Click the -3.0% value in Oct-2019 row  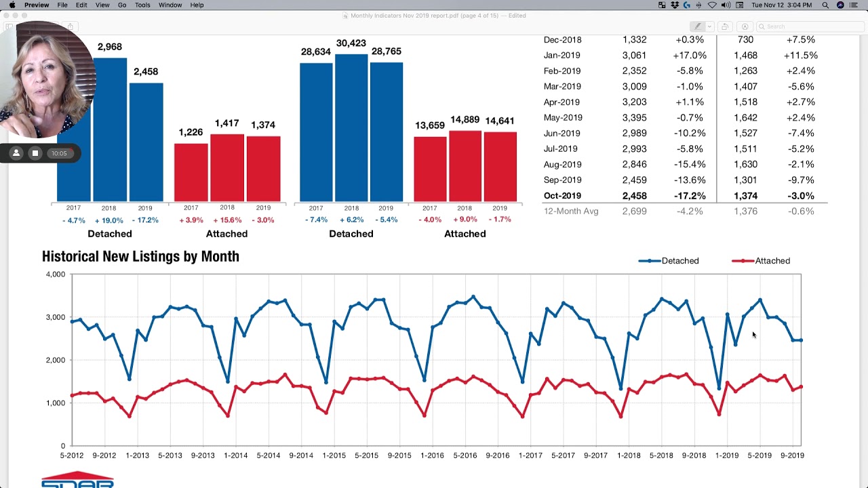(x=800, y=196)
